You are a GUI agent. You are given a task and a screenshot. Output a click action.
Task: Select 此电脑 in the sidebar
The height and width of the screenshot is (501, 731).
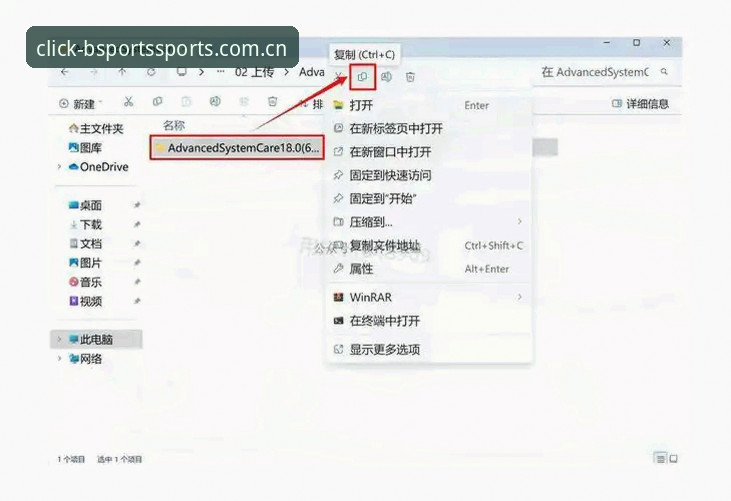pyautogui.click(x=96, y=339)
